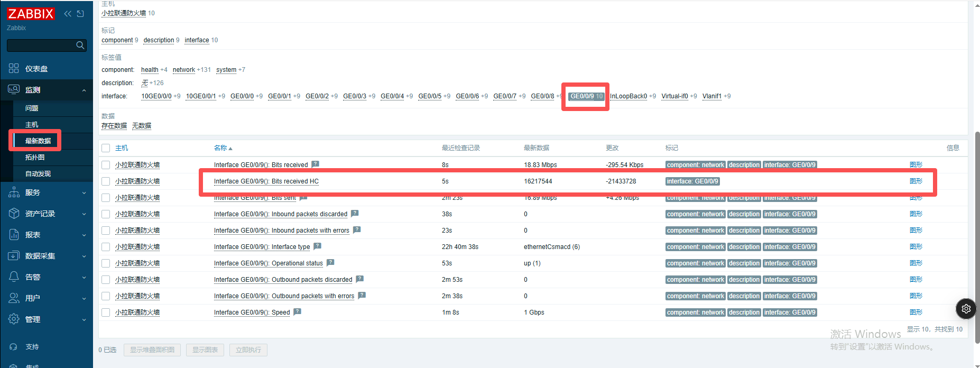The height and width of the screenshot is (368, 980).
Task: Click the 支持 support headset icon
Action: point(14,347)
